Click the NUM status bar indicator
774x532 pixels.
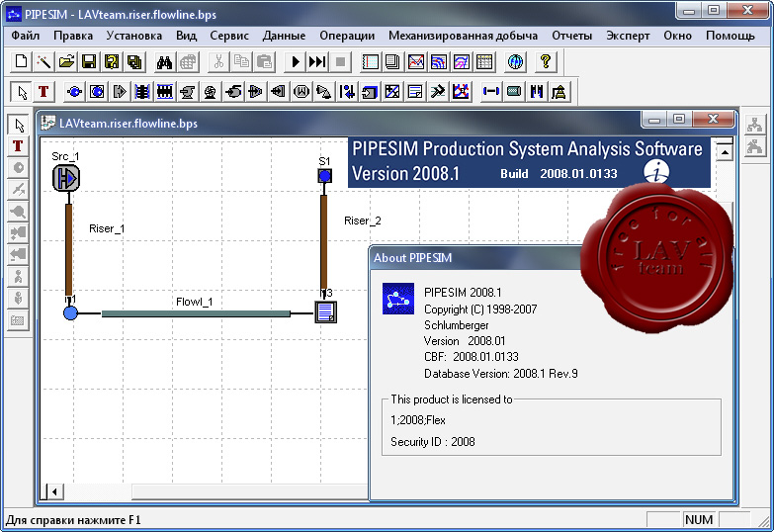pyautogui.click(x=699, y=520)
